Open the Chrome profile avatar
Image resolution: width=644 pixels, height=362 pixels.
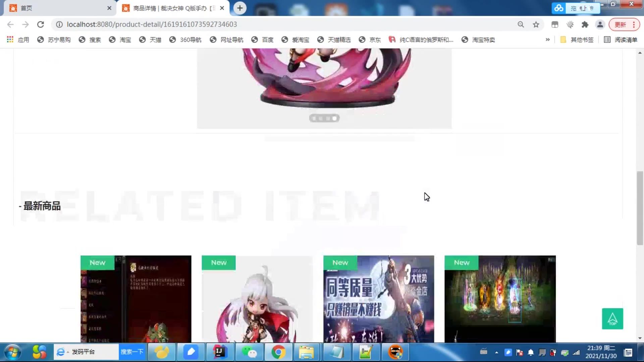600,24
